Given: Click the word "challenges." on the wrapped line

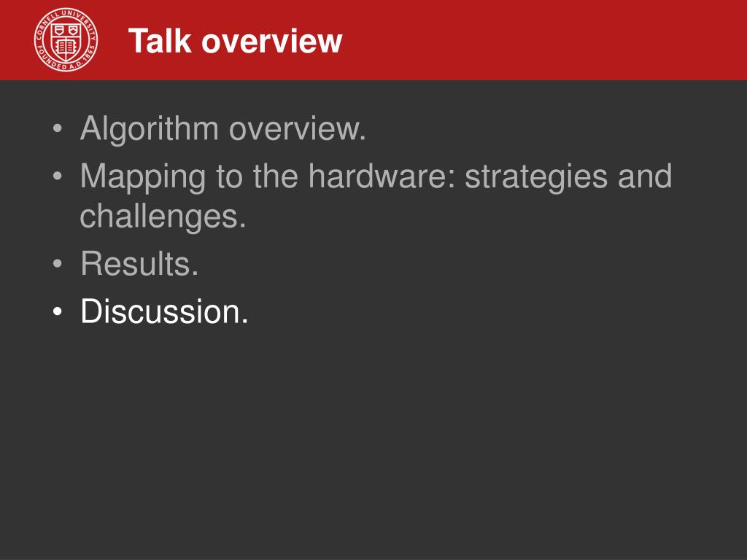Looking at the screenshot, I should point(163,217).
